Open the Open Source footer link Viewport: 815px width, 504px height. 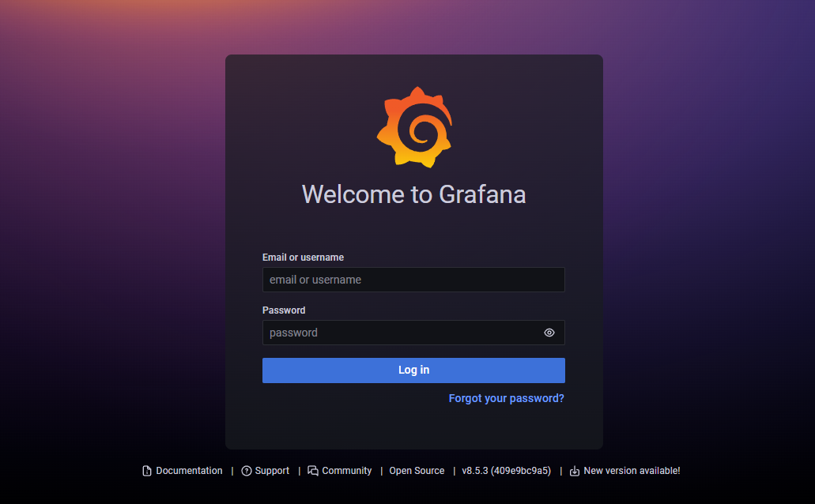tap(417, 471)
